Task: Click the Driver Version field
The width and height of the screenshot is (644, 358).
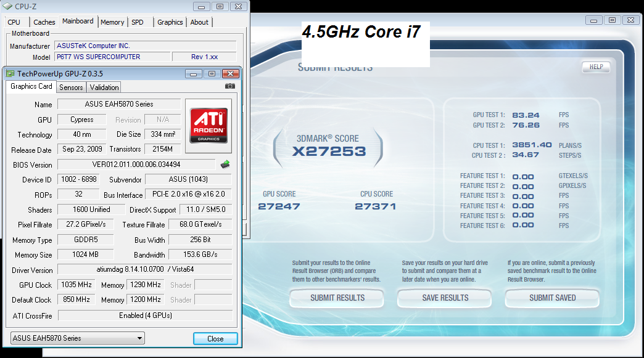Action: pyautogui.click(x=145, y=269)
